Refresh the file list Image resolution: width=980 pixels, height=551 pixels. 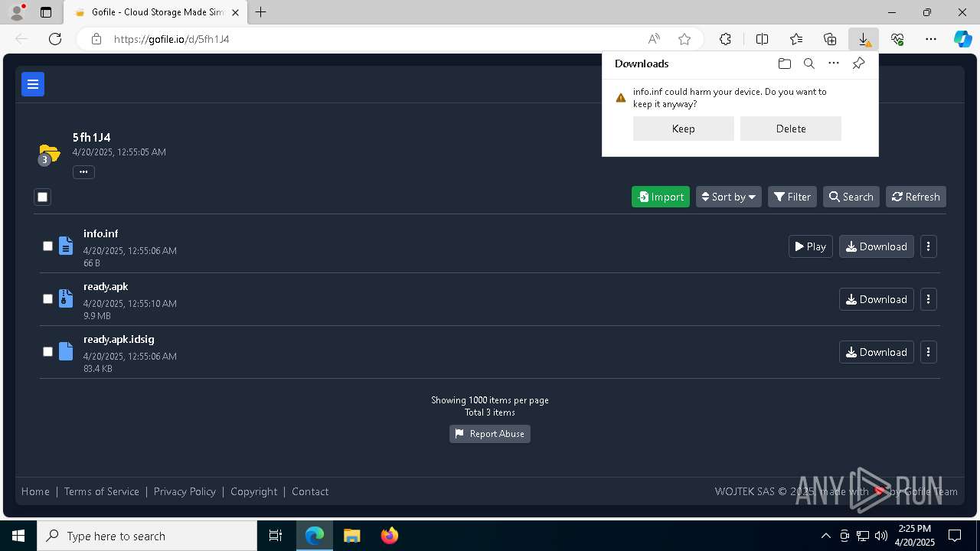(916, 197)
